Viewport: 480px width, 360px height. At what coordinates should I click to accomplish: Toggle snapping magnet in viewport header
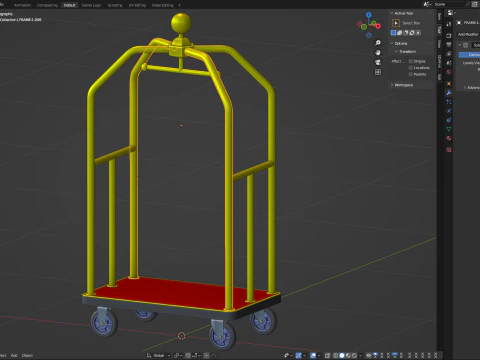[188, 355]
